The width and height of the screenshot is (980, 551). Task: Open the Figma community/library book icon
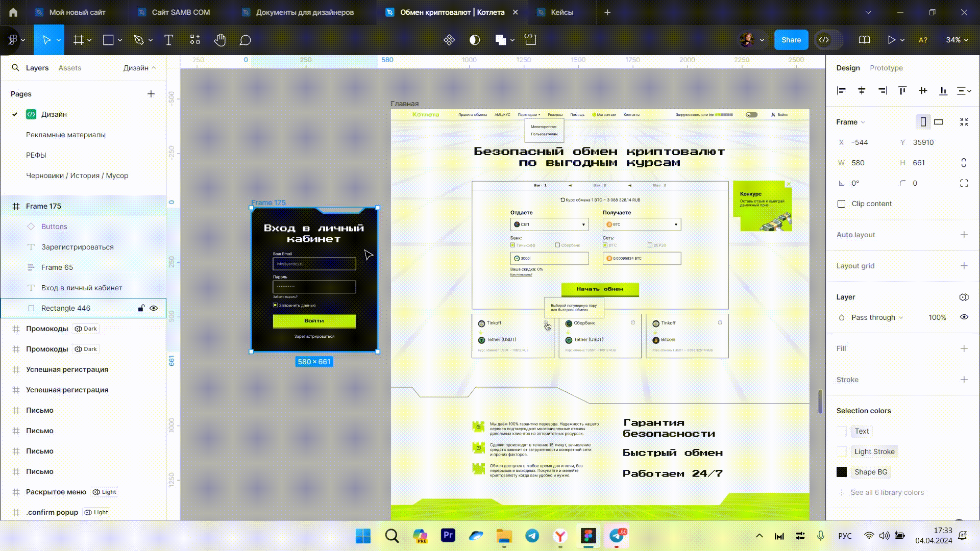(x=864, y=39)
